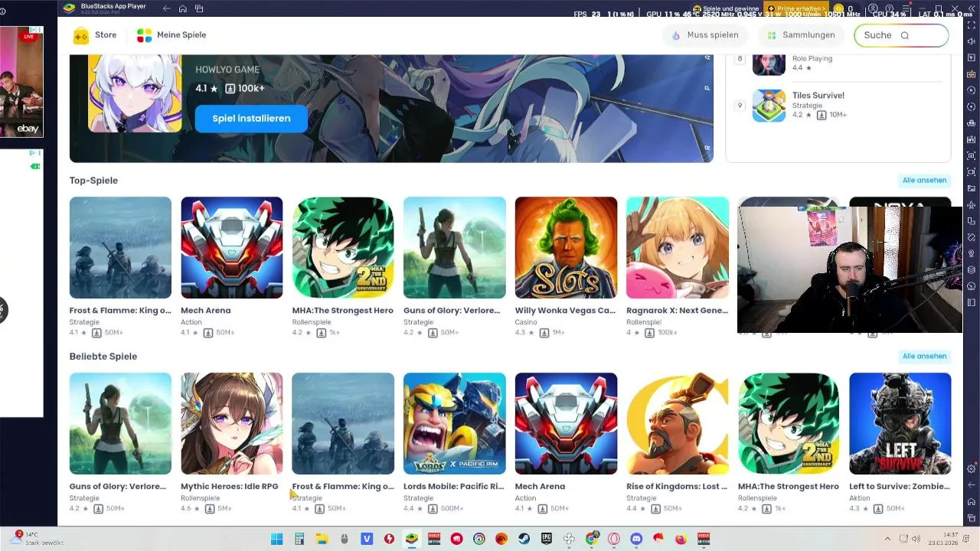Click the volume speaker icon in sidebar
980x551 pixels.
pos(972,41)
